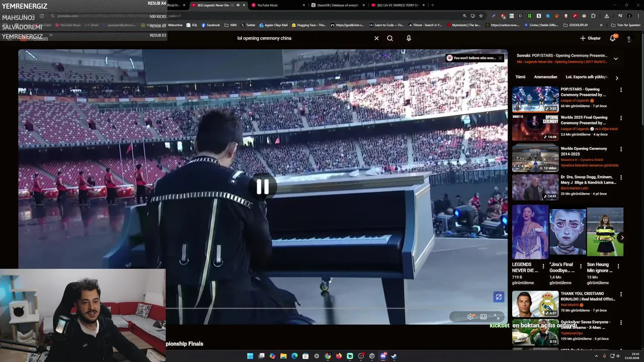Open options menu for Worlds Opening Ceremony 2014-2025
Image resolution: width=644 pixels, height=362 pixels.
tap(621, 149)
